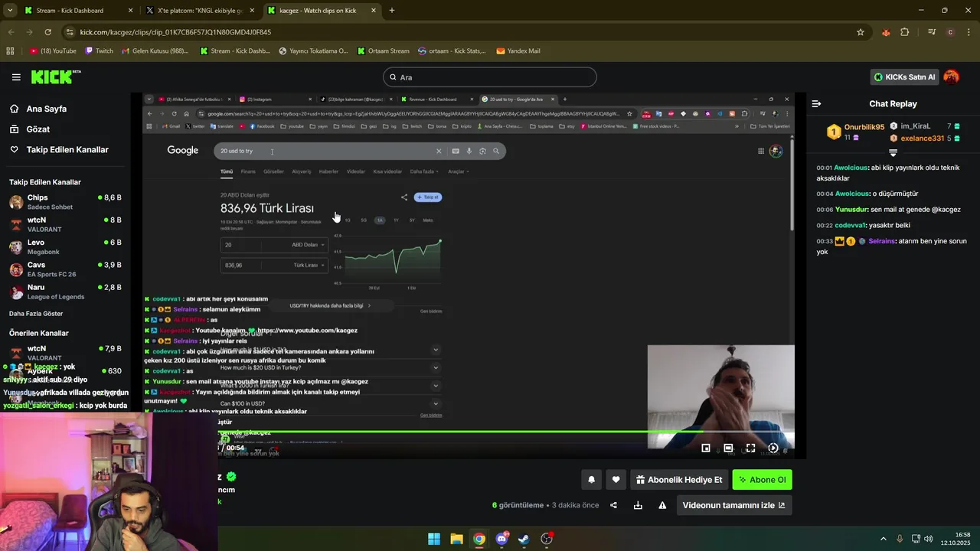Open OBS Studio from the taskbar
This screenshot has height=551, width=980.
(547, 539)
